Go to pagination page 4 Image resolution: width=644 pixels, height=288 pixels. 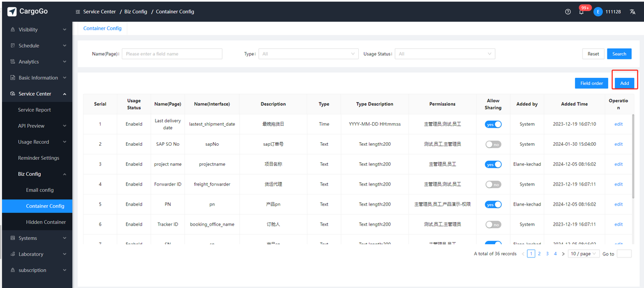point(555,254)
